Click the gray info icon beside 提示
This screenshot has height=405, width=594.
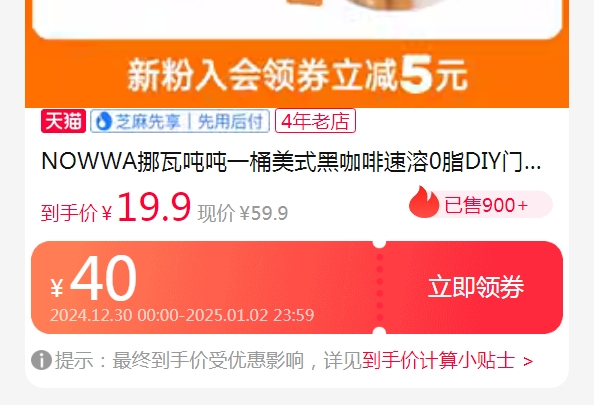tap(41, 360)
